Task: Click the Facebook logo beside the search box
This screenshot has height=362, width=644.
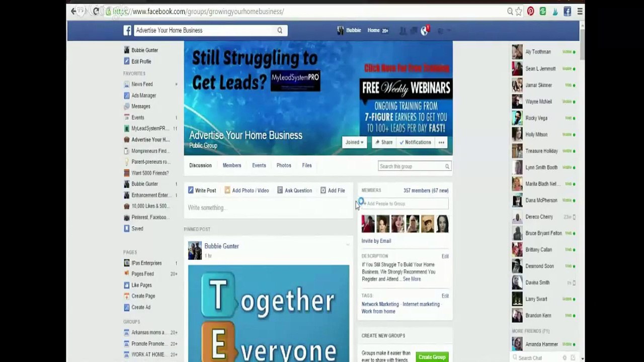Action: (x=128, y=31)
